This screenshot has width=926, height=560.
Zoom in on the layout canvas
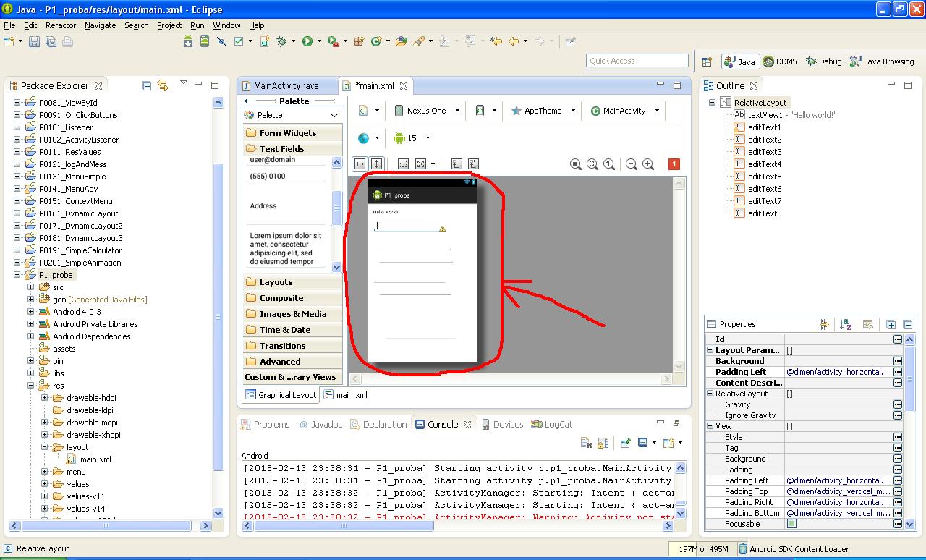[648, 164]
